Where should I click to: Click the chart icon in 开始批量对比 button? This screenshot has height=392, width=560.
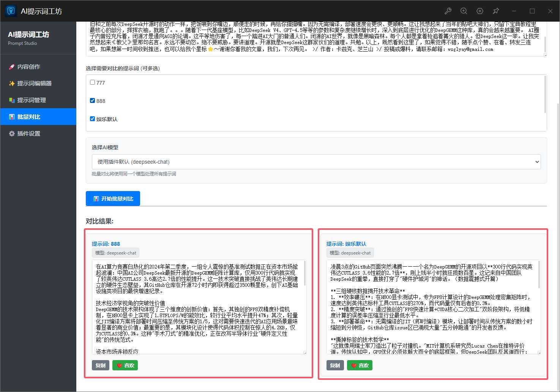tap(96, 199)
